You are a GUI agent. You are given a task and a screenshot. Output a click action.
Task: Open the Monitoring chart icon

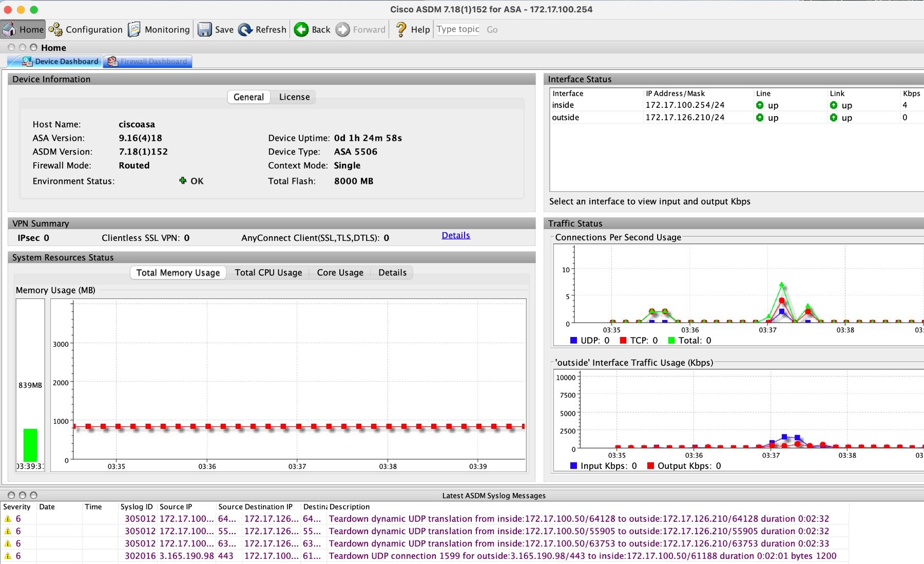[x=134, y=30]
